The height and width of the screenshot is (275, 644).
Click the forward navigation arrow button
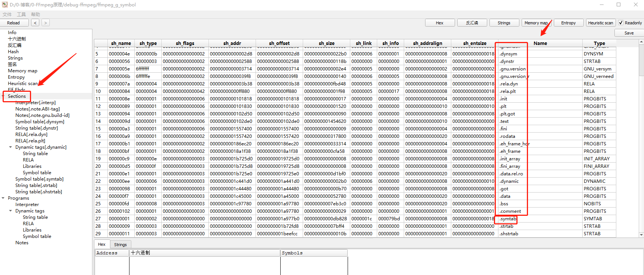point(45,23)
